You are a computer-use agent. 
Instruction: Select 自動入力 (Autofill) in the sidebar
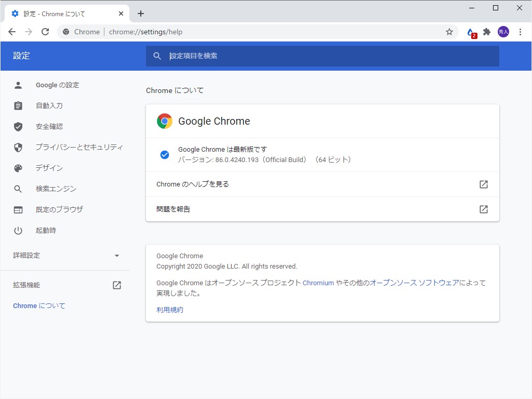tap(49, 105)
